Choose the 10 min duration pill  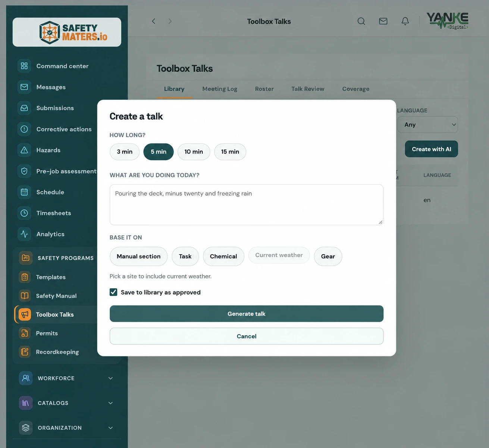[194, 152]
